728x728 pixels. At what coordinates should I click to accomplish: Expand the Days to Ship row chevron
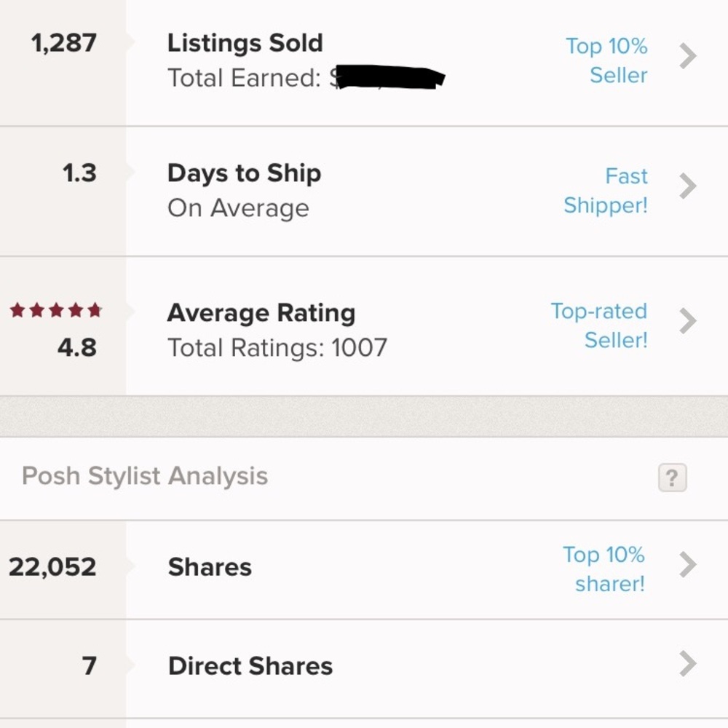coord(687,186)
